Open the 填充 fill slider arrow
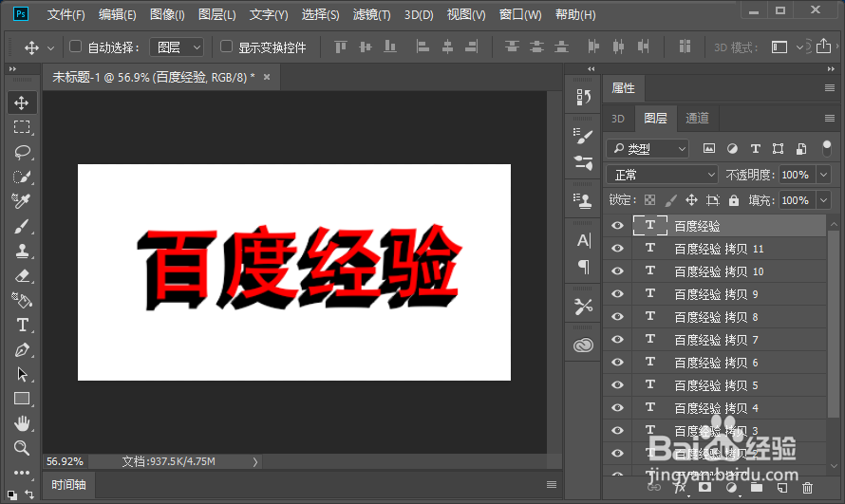 (x=823, y=200)
